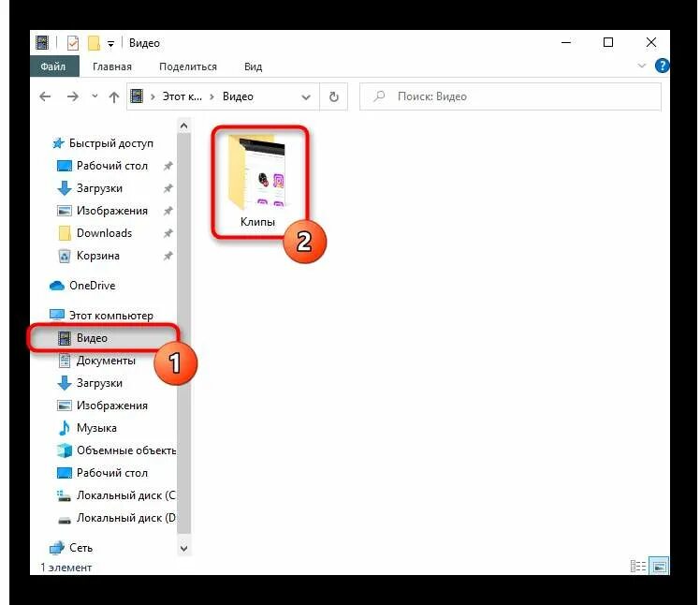The height and width of the screenshot is (605, 700).
Task: Click the Properties icon in quick access toolbar
Action: click(73, 43)
